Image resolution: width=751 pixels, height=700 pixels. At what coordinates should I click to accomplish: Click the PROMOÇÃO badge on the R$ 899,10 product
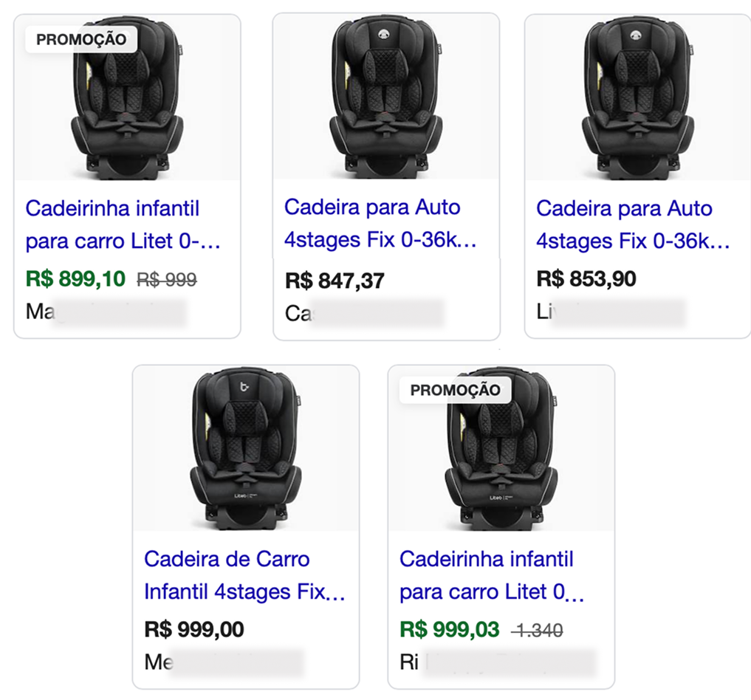pos(81,39)
